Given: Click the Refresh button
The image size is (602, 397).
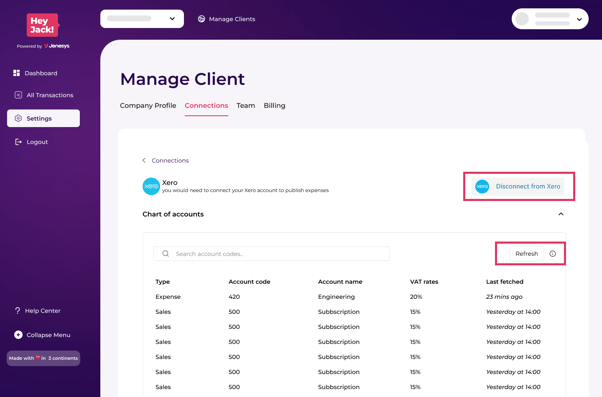Looking at the screenshot, I should point(527,254).
